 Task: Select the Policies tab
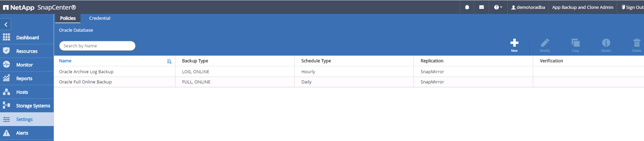[x=68, y=18]
